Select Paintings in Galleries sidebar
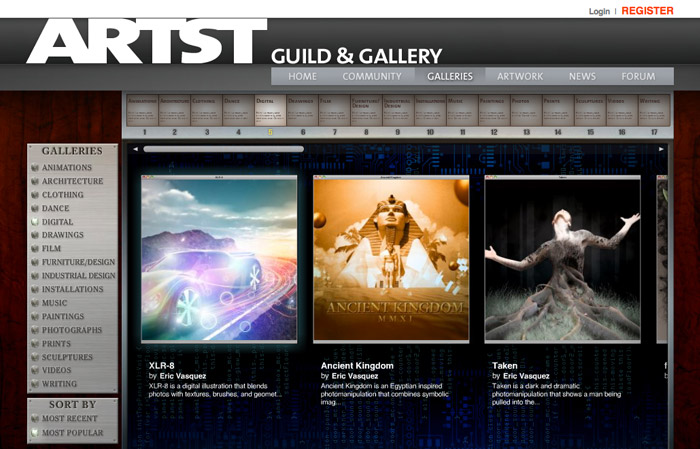The height and width of the screenshot is (449, 700). 63,316
